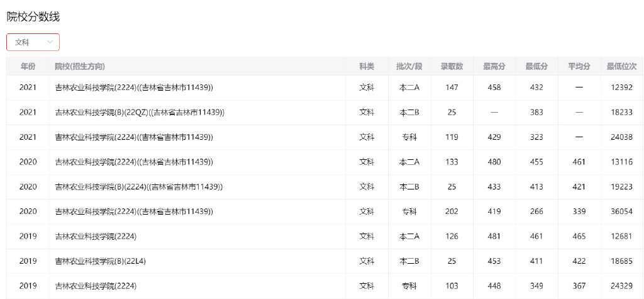
Task: Select the 2019 本二A school name
Action: (x=96, y=237)
